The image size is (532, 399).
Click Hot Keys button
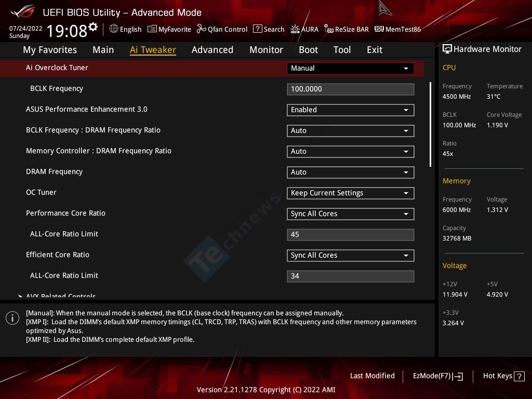(504, 376)
